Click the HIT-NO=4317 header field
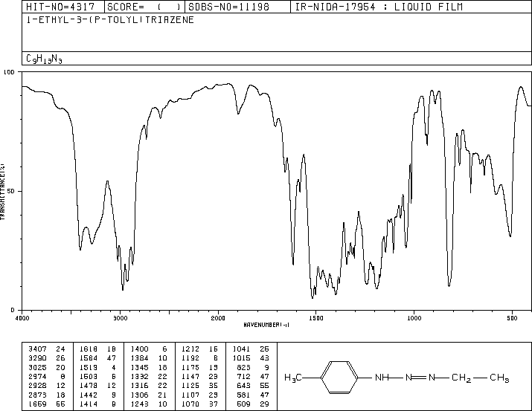The width and height of the screenshot is (532, 411). (x=60, y=7)
